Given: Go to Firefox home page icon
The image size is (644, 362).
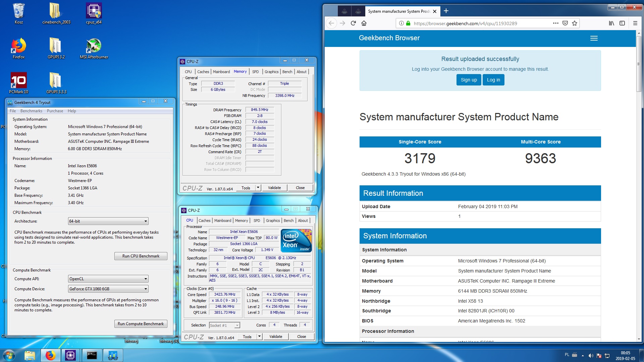Looking at the screenshot, I should [x=364, y=23].
